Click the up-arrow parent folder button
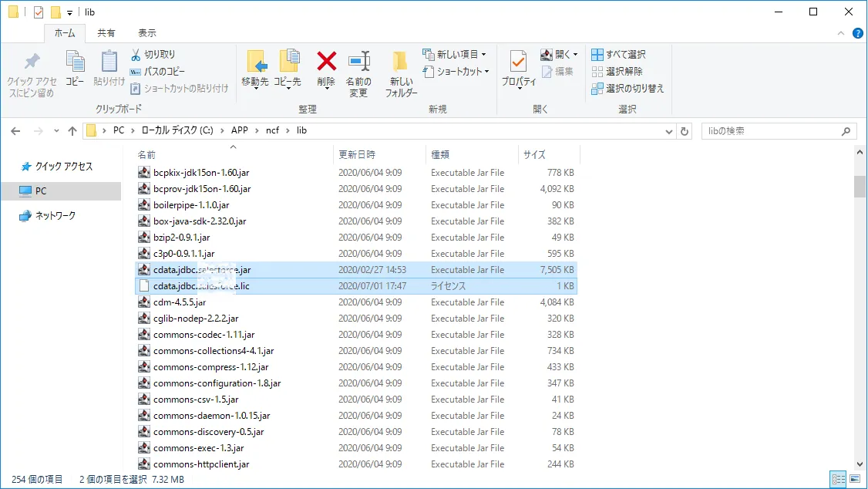This screenshot has height=489, width=868. point(72,131)
